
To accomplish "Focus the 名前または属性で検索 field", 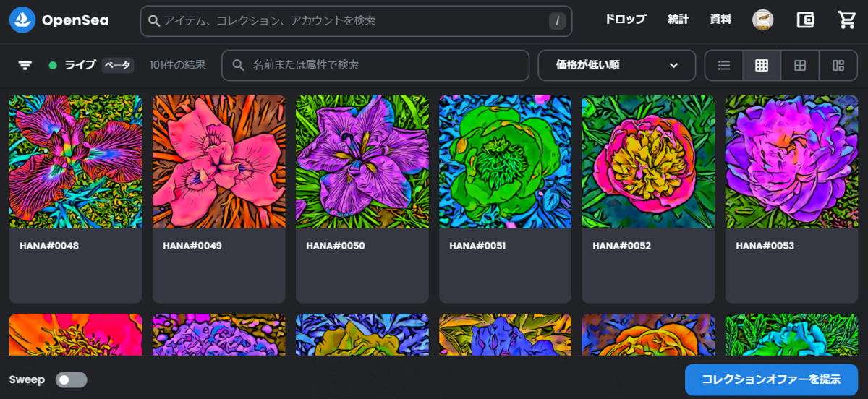I will [375, 65].
